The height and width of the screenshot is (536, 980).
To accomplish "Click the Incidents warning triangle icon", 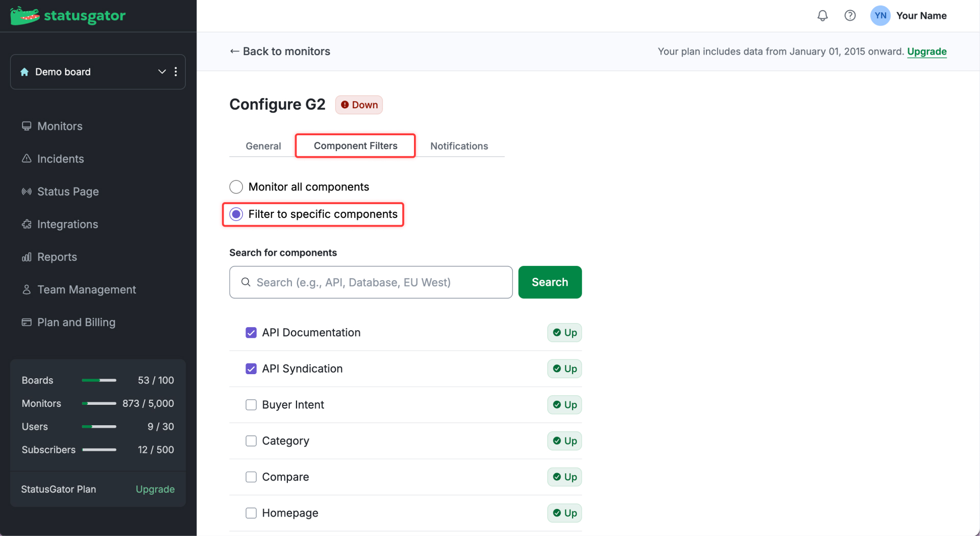I will tap(27, 159).
